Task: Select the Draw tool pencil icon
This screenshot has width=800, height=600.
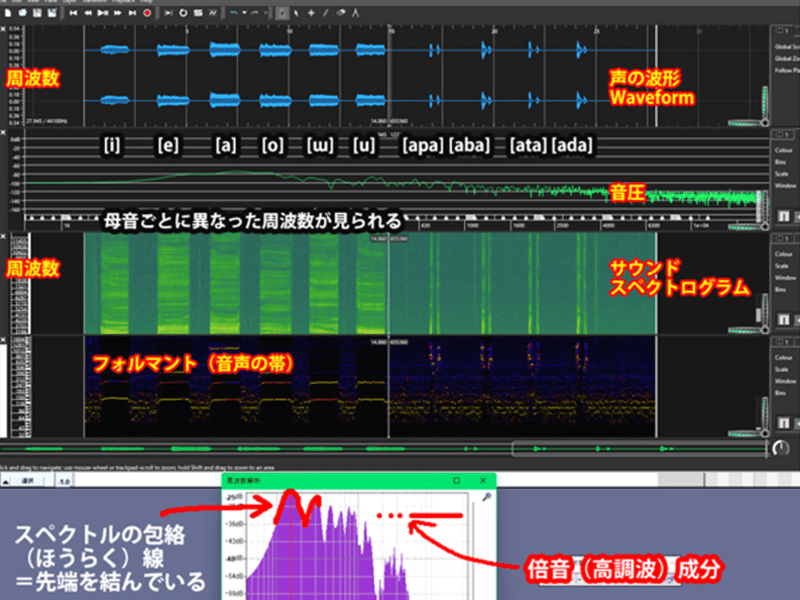Action: click(x=327, y=14)
